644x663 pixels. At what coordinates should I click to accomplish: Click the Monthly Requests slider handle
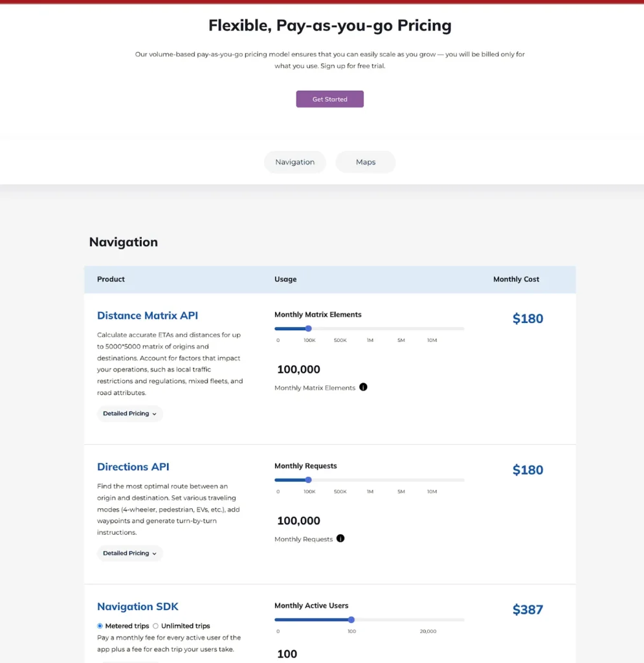click(308, 480)
